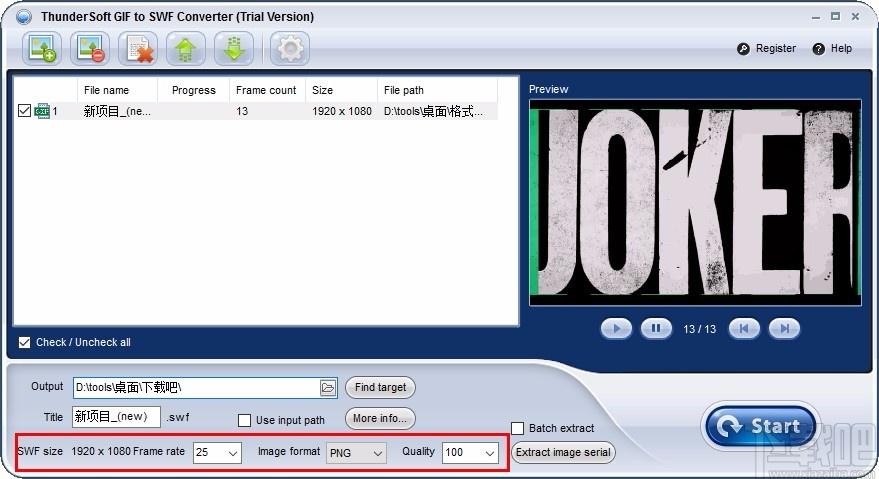The image size is (879, 479).
Task: Click the Find target button
Action: (x=380, y=387)
